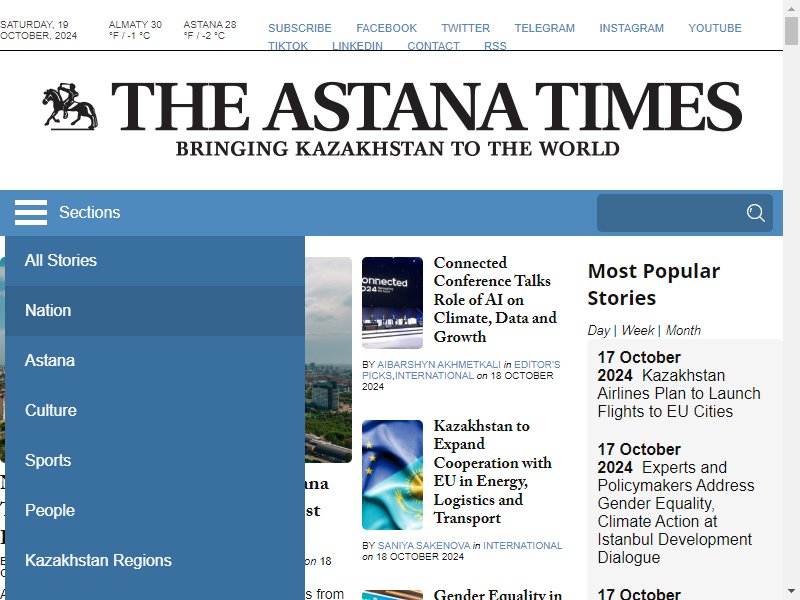Click the Most Popular Stories heading
The width and height of the screenshot is (800, 600).
coord(654,284)
